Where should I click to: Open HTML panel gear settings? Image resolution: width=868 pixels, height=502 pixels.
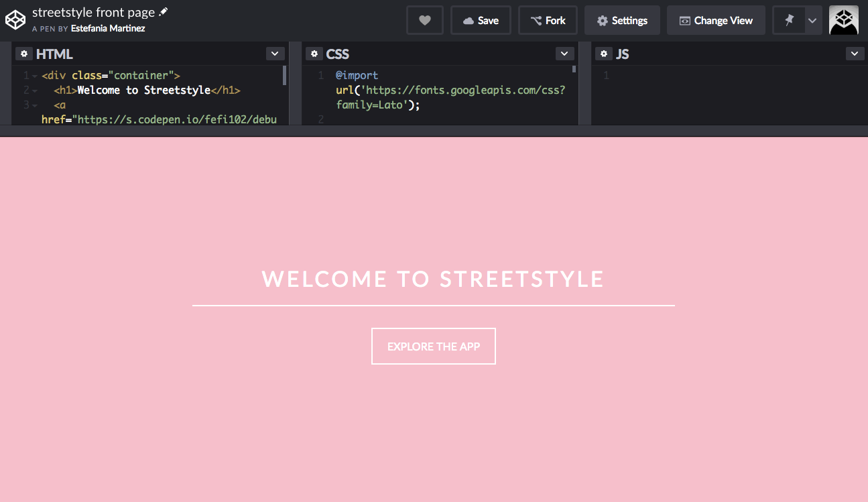(x=24, y=54)
